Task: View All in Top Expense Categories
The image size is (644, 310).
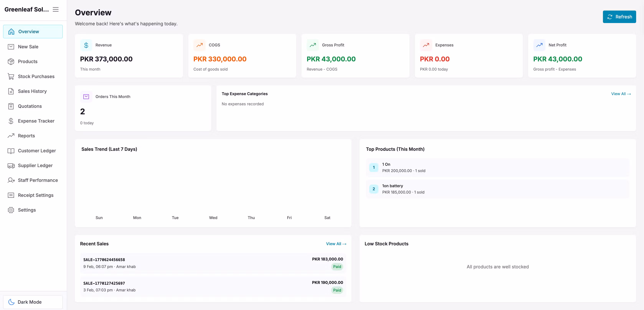Action: [621, 94]
